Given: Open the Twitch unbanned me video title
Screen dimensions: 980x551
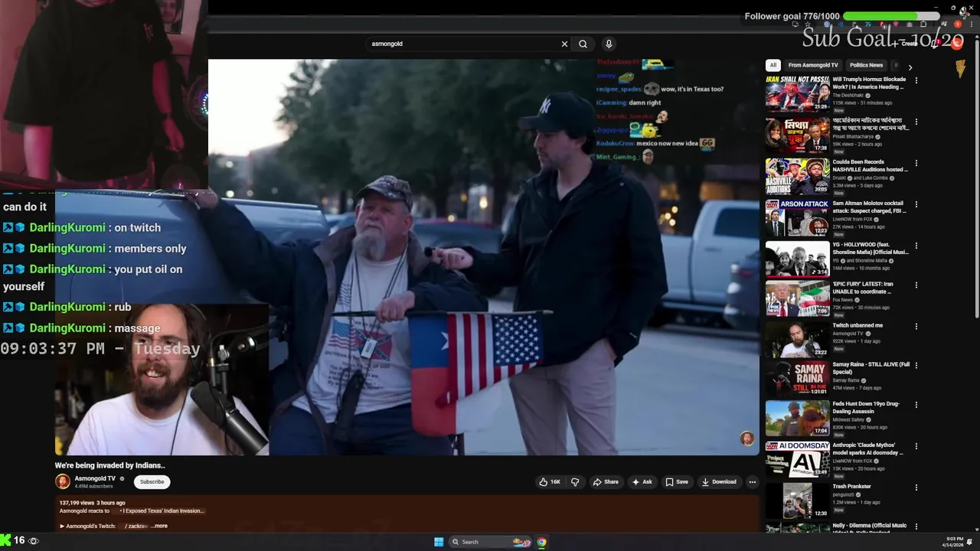Looking at the screenshot, I should pyautogui.click(x=857, y=325).
